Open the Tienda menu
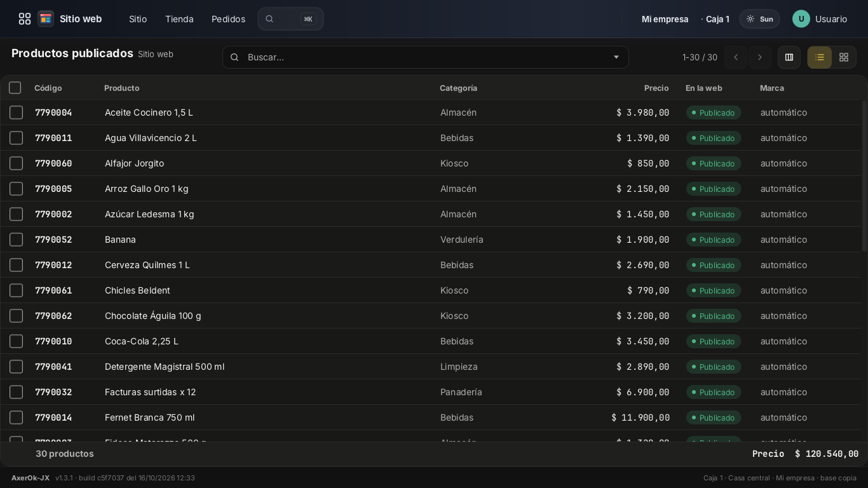Screen dimensions: 868x488 tap(179, 19)
